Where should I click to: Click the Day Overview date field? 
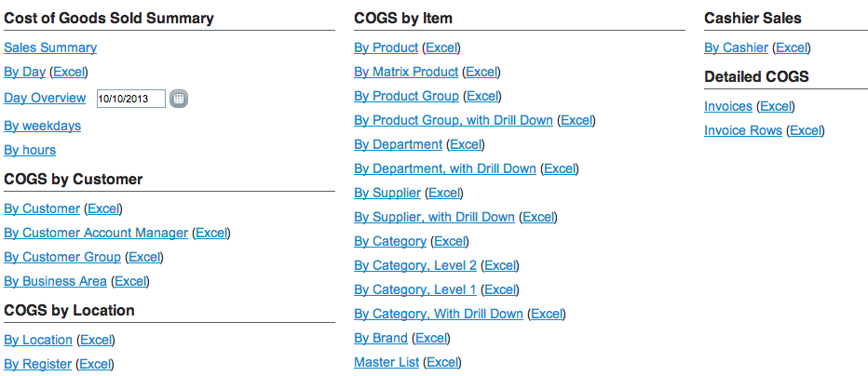(x=131, y=99)
